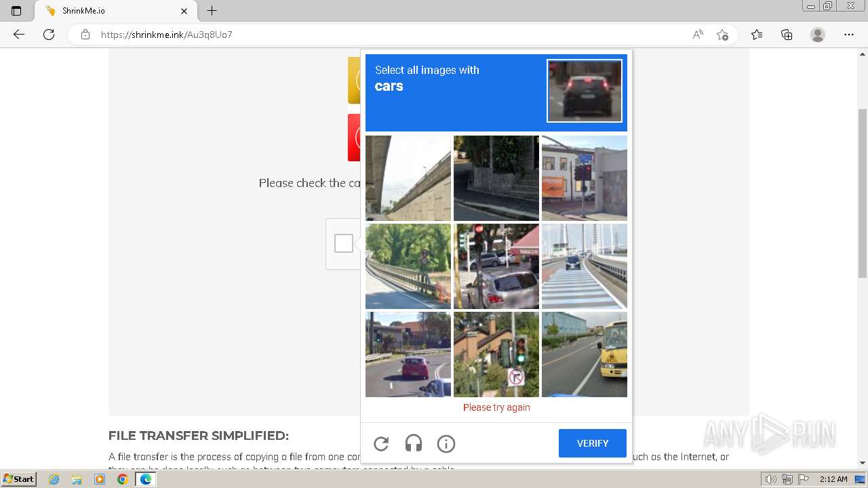Image resolution: width=868 pixels, height=488 pixels.
Task: Open a new browser tab
Action: [x=212, y=11]
